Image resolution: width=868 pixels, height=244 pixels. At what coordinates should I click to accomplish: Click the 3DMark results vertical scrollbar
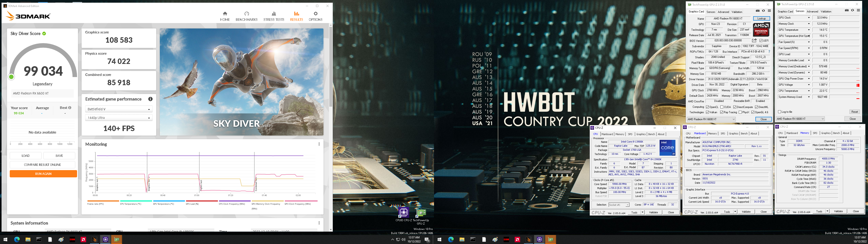330,67
